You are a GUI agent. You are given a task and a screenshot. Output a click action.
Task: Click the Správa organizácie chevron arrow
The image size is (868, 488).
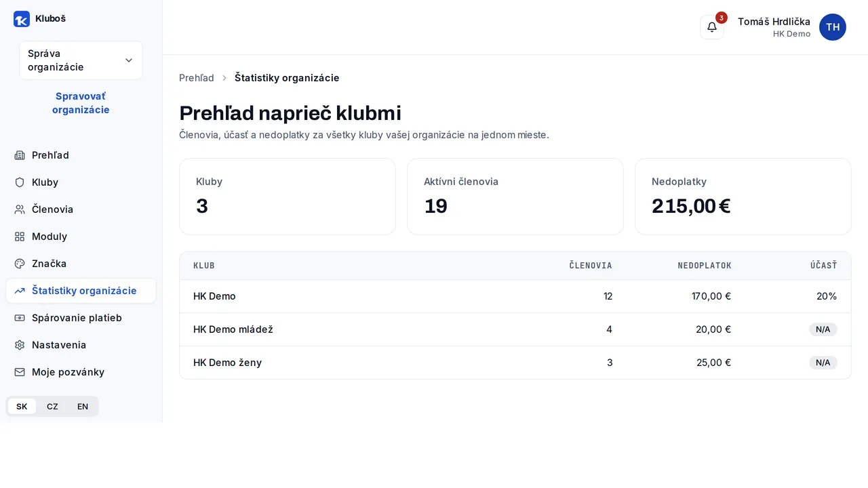[129, 60]
